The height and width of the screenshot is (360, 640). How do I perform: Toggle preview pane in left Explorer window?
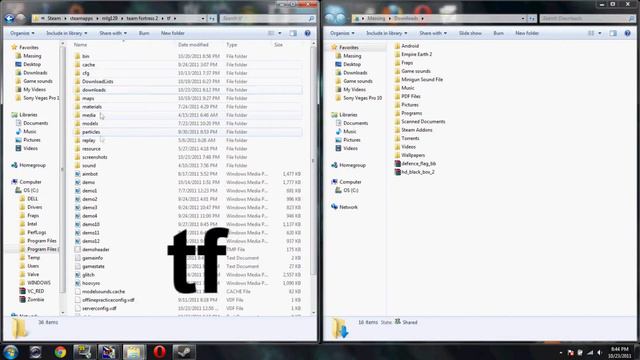pyautogui.click(x=293, y=33)
